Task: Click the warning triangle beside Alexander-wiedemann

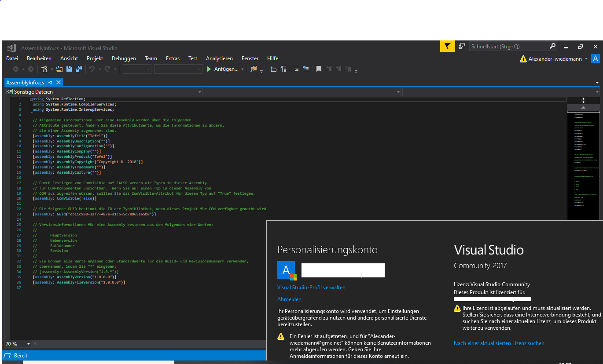Action: click(x=523, y=59)
